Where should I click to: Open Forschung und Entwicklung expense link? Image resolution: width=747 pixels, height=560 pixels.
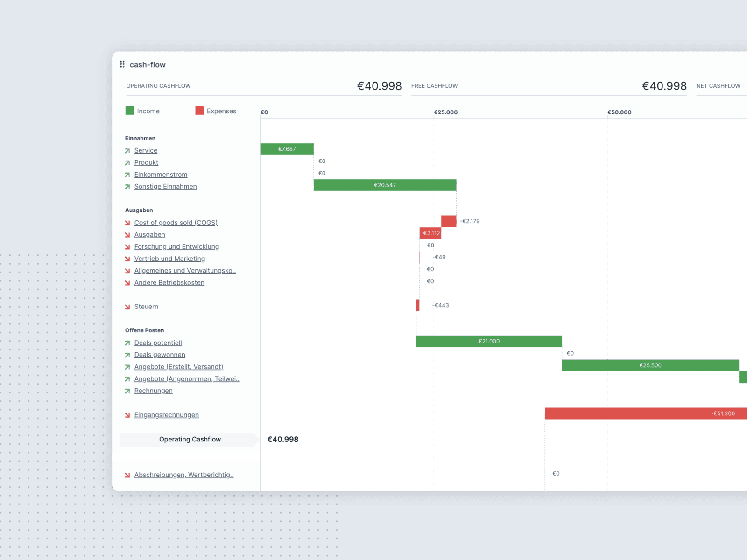tap(176, 247)
